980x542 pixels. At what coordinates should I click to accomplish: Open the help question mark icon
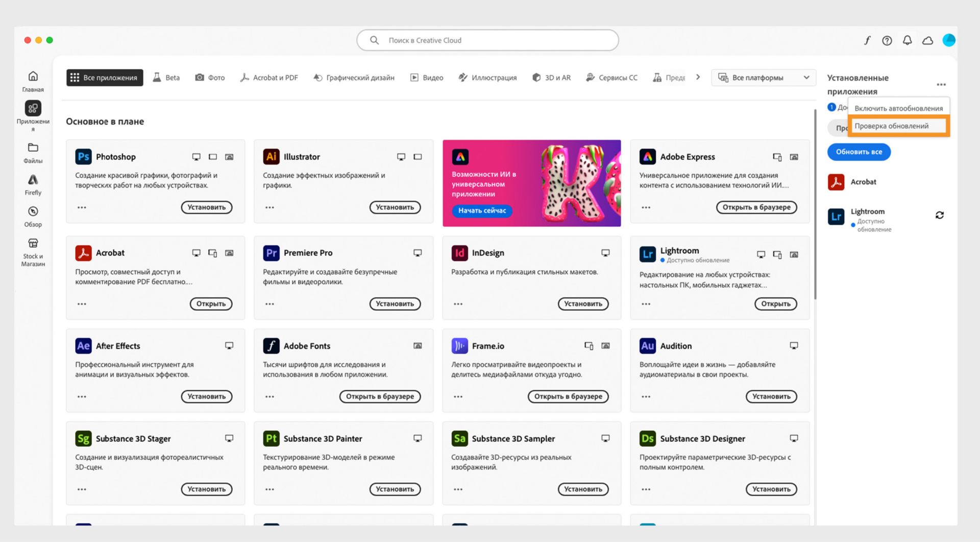[x=887, y=40]
